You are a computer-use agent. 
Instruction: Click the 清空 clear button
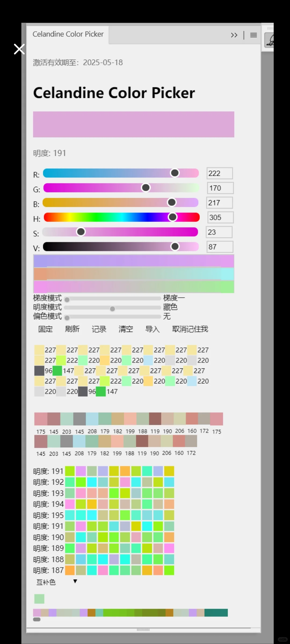click(x=126, y=329)
